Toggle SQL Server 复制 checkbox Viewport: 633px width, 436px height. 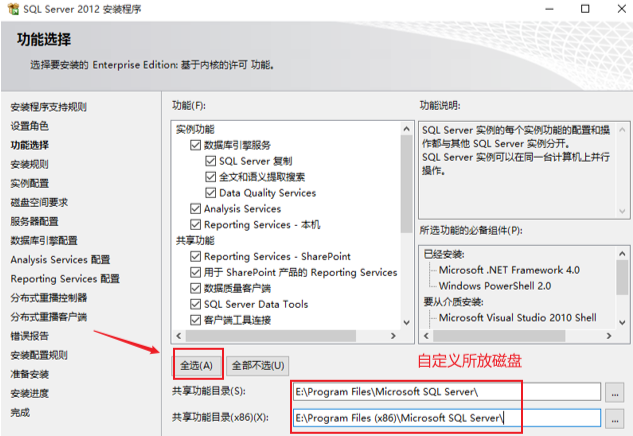tap(210, 161)
